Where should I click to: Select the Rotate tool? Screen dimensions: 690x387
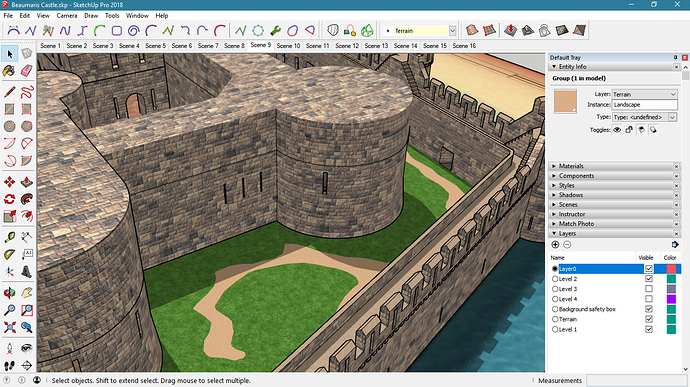pos(9,199)
